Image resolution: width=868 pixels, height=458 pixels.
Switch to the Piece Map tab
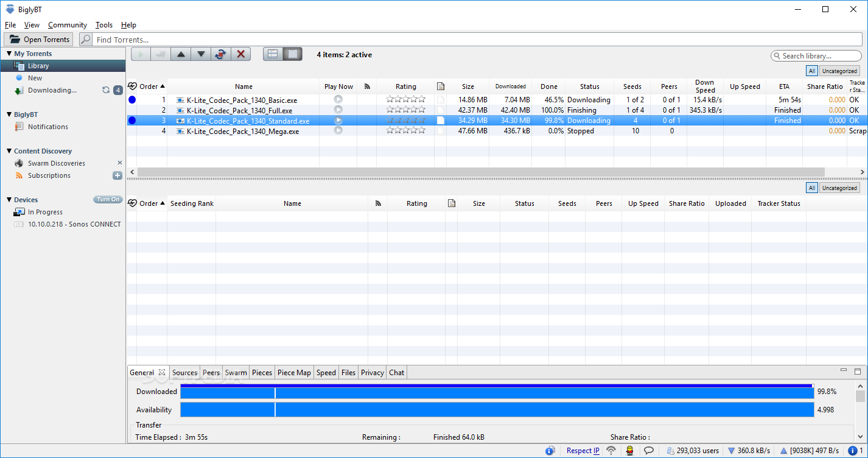pyautogui.click(x=294, y=373)
